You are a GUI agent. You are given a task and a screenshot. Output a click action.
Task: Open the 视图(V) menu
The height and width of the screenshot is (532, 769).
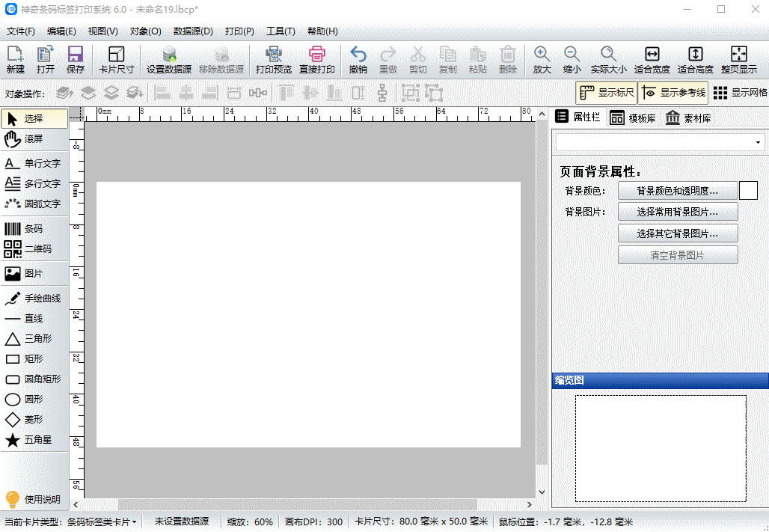103,31
